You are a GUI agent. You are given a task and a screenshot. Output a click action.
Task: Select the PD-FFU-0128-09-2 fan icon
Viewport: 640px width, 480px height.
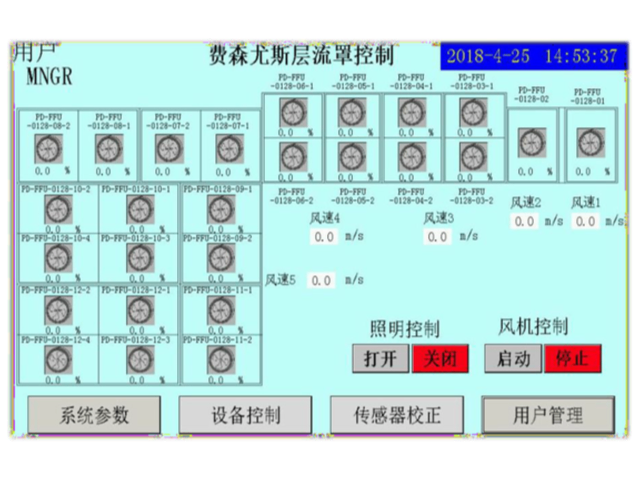click(x=221, y=258)
